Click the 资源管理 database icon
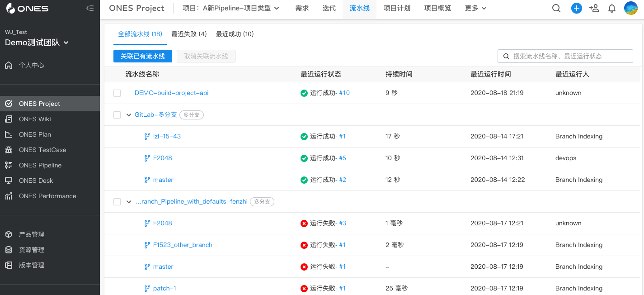The width and height of the screenshot is (644, 295). 9,250
